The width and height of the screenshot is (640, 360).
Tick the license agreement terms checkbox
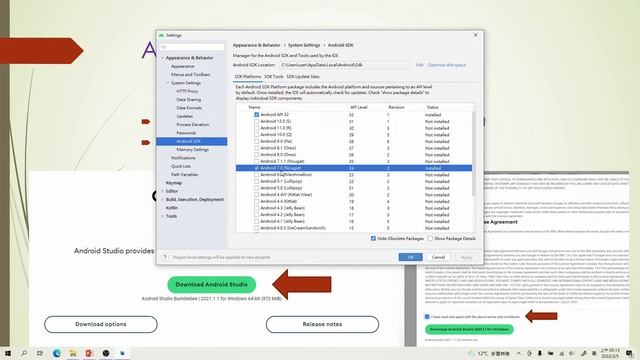tap(427, 316)
